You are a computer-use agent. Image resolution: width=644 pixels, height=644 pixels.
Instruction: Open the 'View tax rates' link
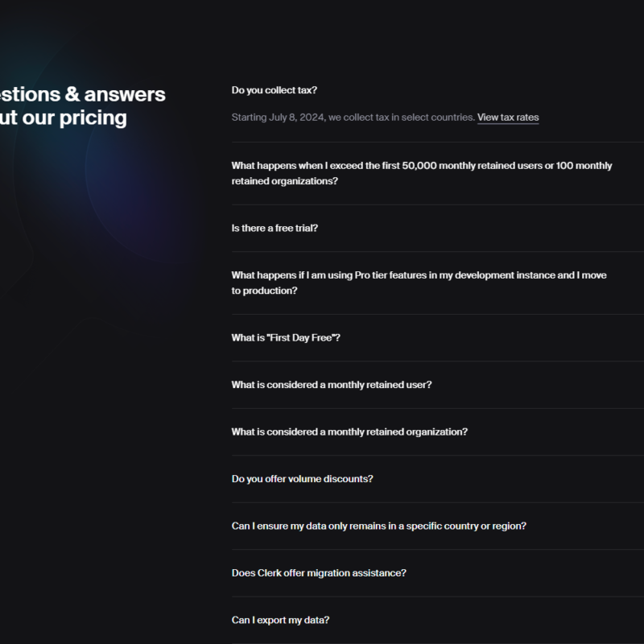pos(508,118)
